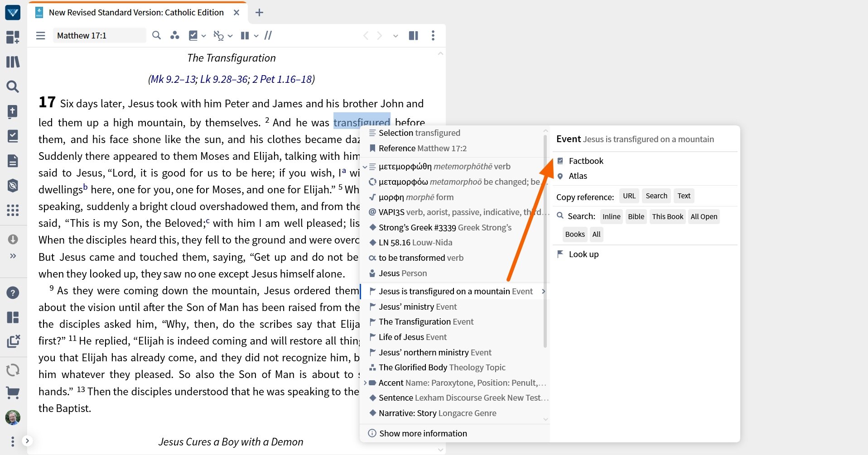Viewport: 868px width, 455px height.
Task: Expand the sidebar with the arrow button
Action: pyautogui.click(x=27, y=441)
